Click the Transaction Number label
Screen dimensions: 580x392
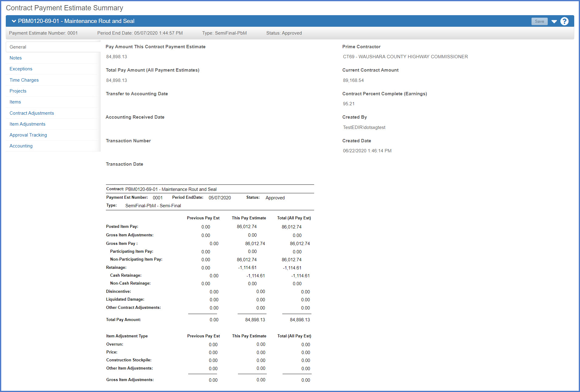pyautogui.click(x=128, y=141)
